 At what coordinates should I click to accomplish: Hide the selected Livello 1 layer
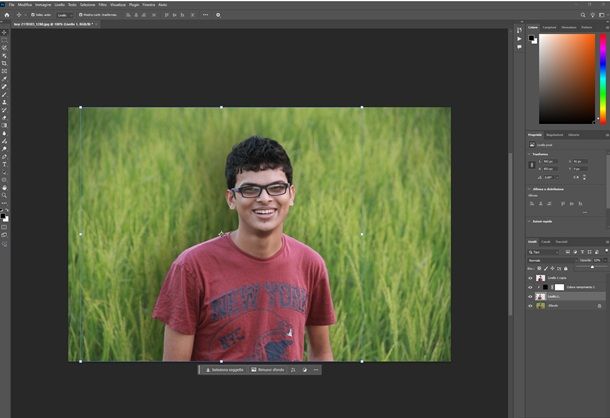[530, 297]
